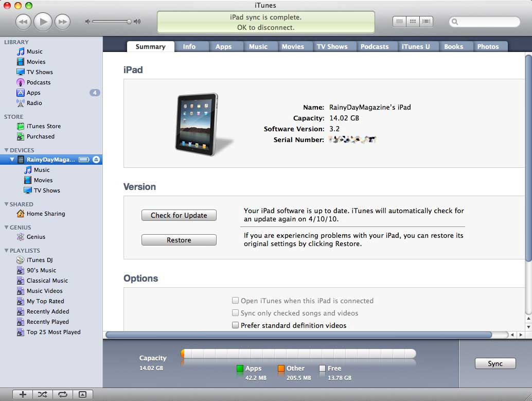Image resolution: width=532 pixels, height=401 pixels.
Task: Switch to the Summary tab
Action: pyautogui.click(x=151, y=46)
